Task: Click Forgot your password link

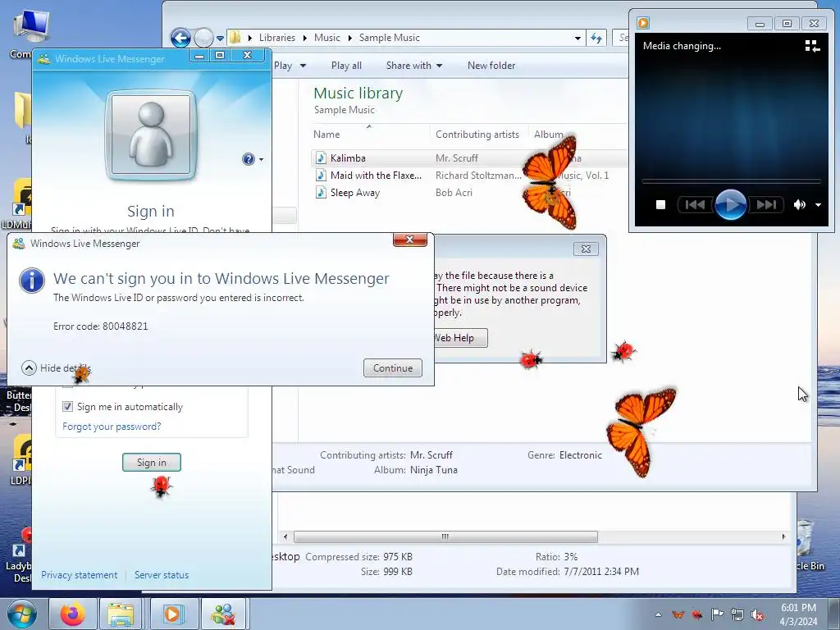Action: point(112,427)
